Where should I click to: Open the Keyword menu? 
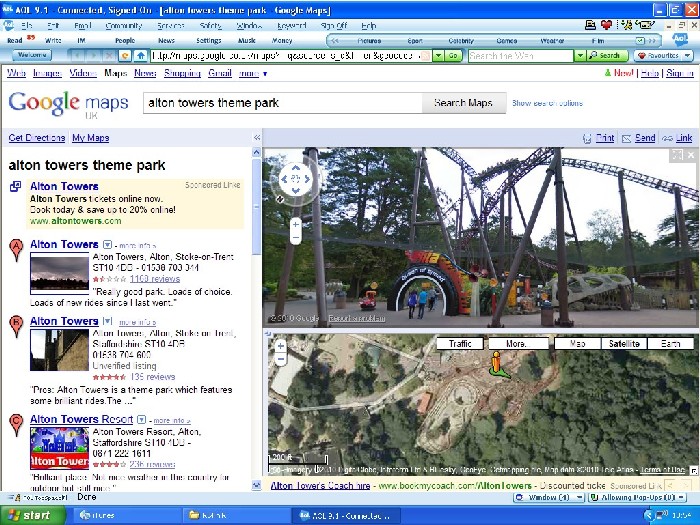click(292, 26)
